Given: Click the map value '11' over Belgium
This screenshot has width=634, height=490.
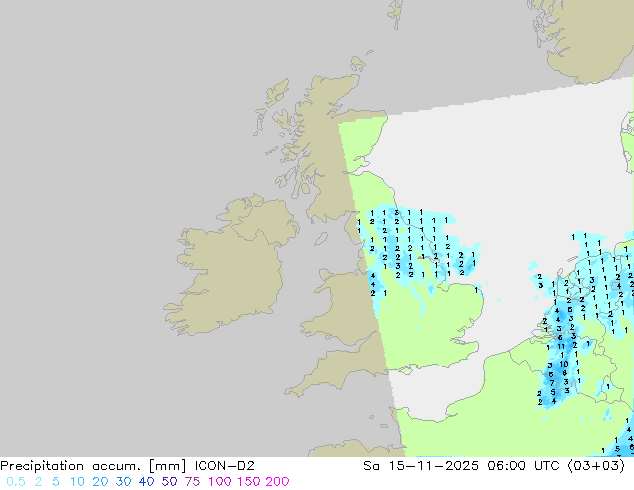Looking at the screenshot, I should click(561, 346).
